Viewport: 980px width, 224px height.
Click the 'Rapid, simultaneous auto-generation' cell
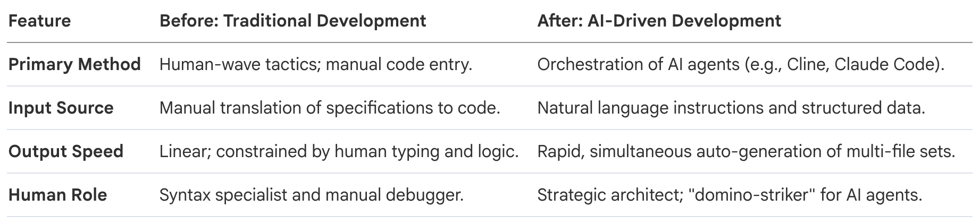746,152
